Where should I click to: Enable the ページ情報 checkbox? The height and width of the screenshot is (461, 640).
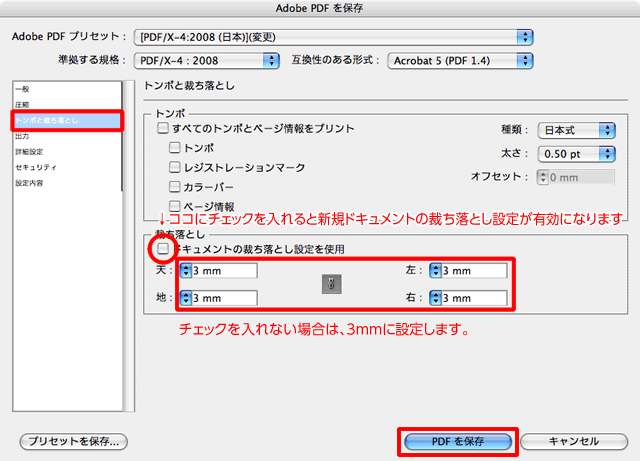click(175, 206)
